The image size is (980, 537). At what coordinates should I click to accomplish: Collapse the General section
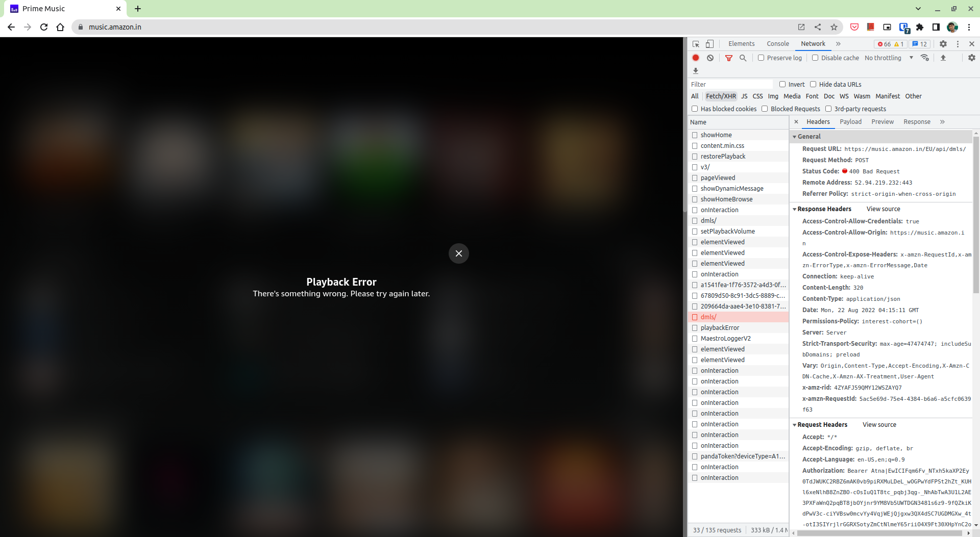point(795,136)
